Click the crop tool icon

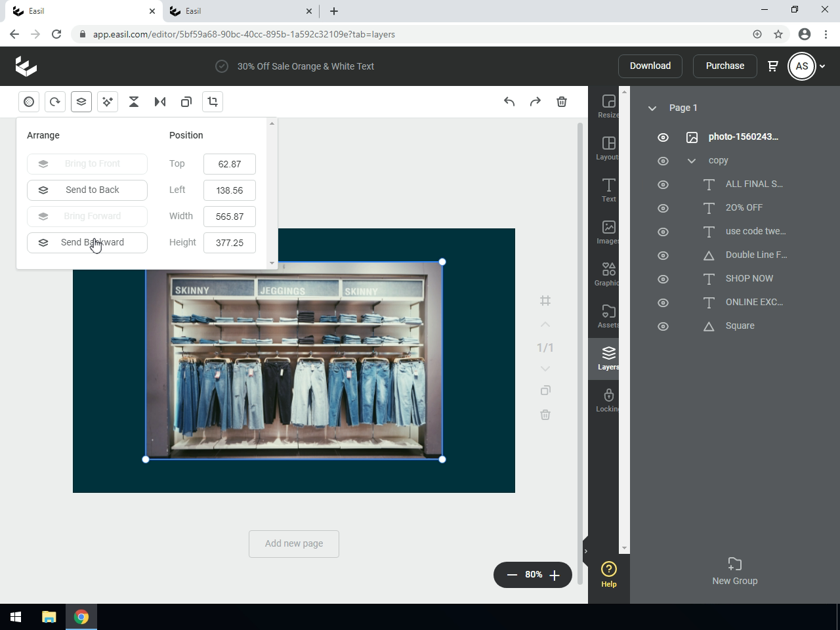[213, 102]
